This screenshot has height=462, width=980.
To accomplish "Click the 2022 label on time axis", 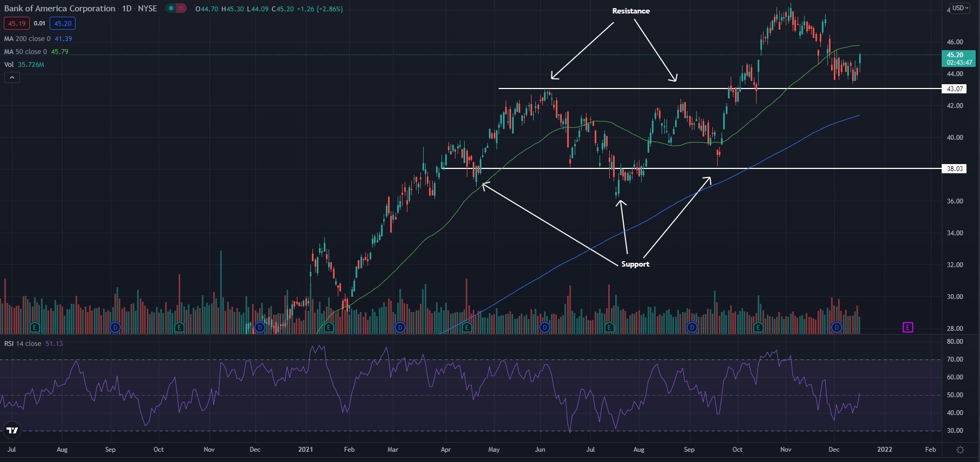I will click(884, 450).
